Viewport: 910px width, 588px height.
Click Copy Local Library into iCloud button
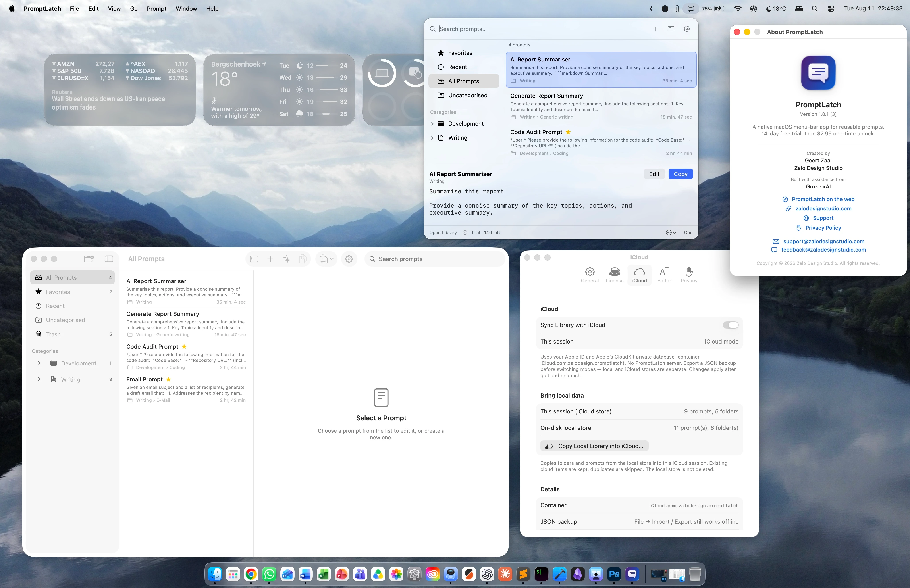[x=594, y=446]
